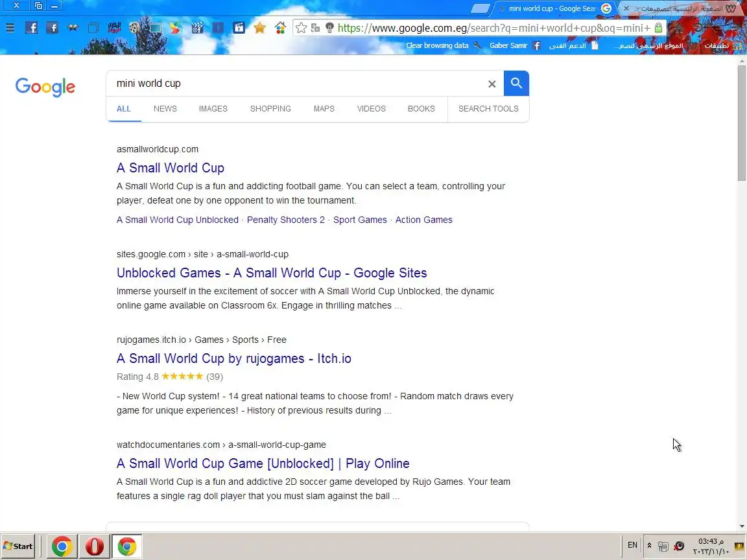Click the first Facebook toolbar icon
747x560 pixels.
coord(31,28)
